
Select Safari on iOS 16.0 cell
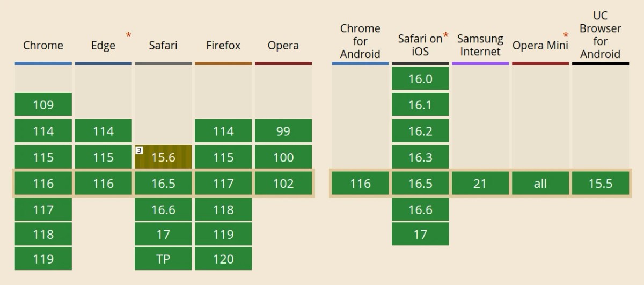pyautogui.click(x=420, y=79)
